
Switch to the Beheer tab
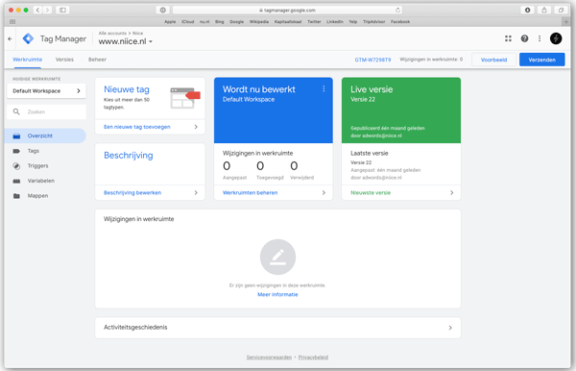click(97, 60)
